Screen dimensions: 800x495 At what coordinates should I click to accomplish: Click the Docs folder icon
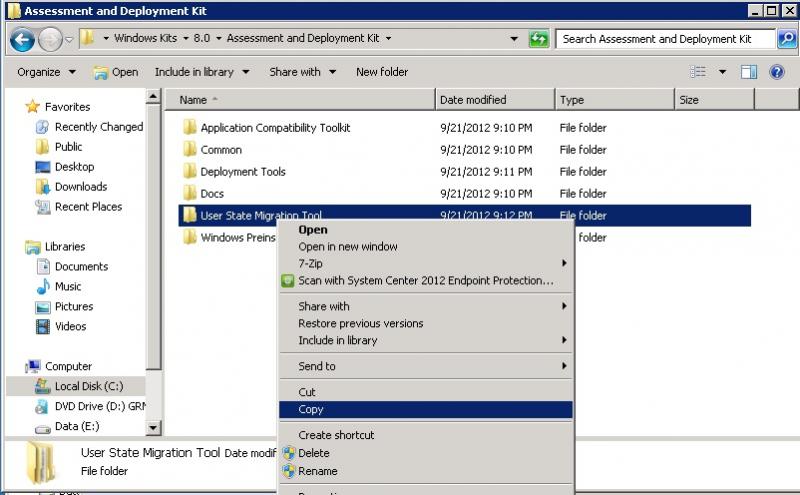pos(190,193)
